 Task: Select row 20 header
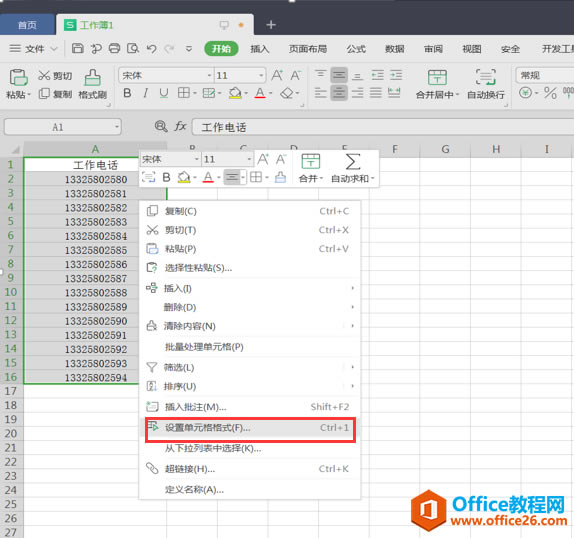[11, 434]
